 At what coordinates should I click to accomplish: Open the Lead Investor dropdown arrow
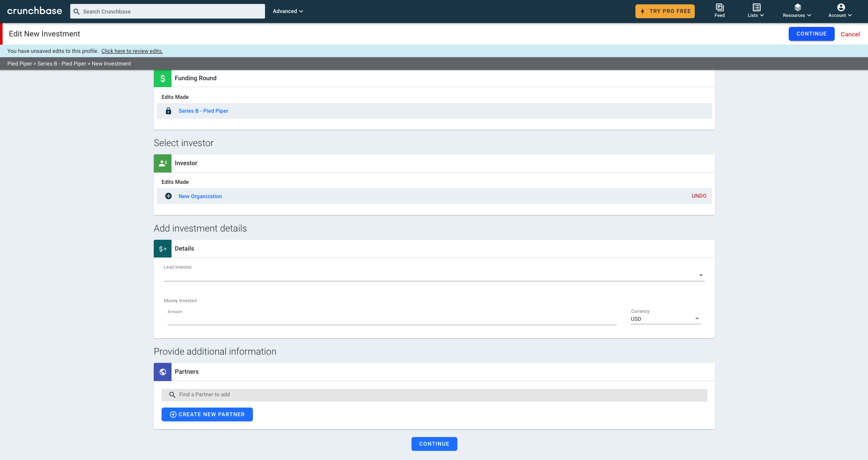(701, 275)
